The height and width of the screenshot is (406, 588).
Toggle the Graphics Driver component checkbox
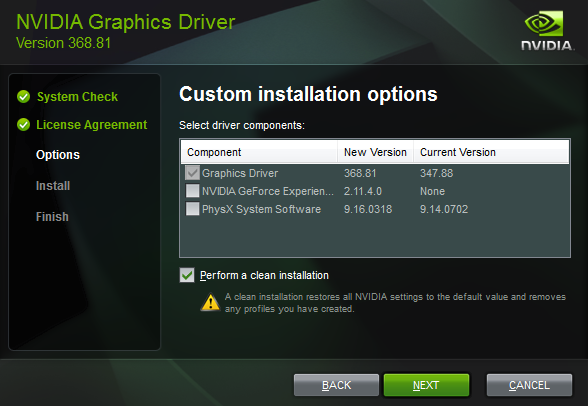tap(192, 173)
